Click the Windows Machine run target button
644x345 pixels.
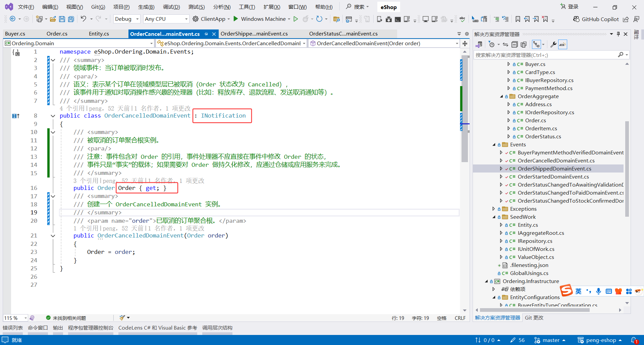tap(263, 19)
